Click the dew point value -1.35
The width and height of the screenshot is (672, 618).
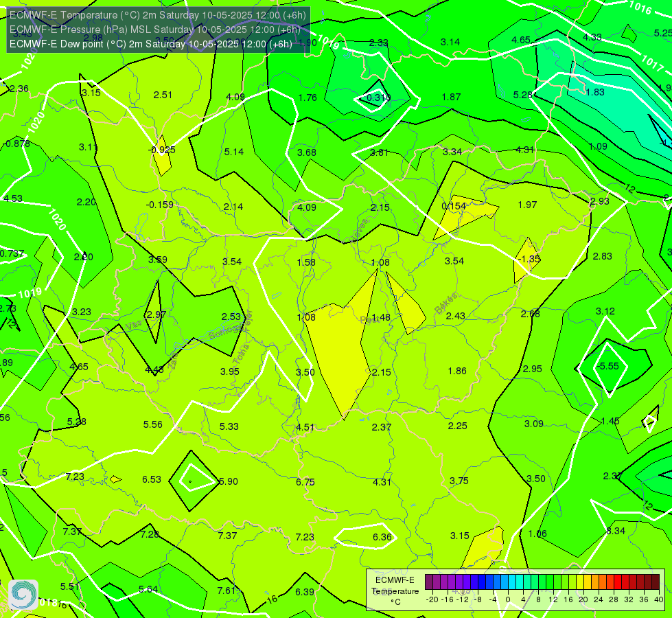click(x=529, y=259)
